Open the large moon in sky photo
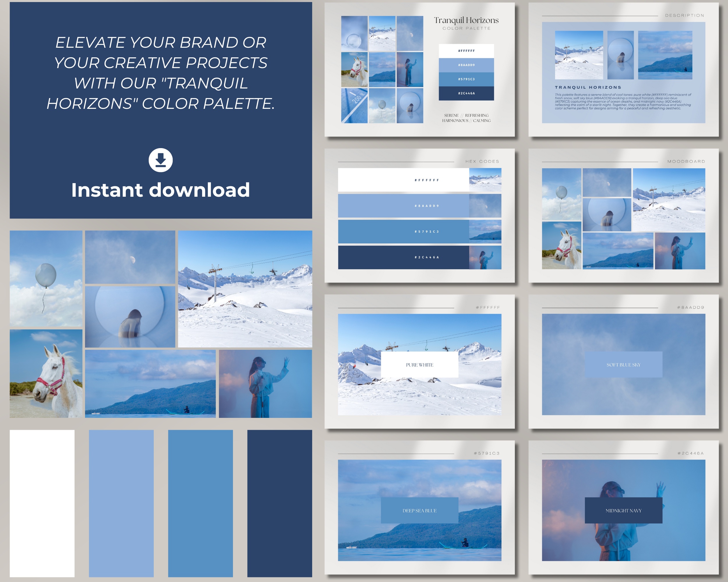Viewport: 728px width, 582px height. (x=130, y=257)
